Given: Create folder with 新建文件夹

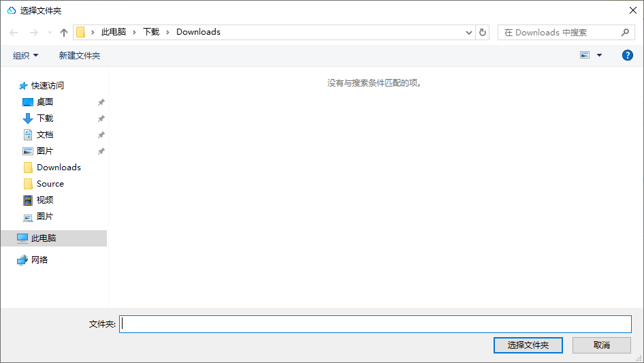Looking at the screenshot, I should coord(79,55).
